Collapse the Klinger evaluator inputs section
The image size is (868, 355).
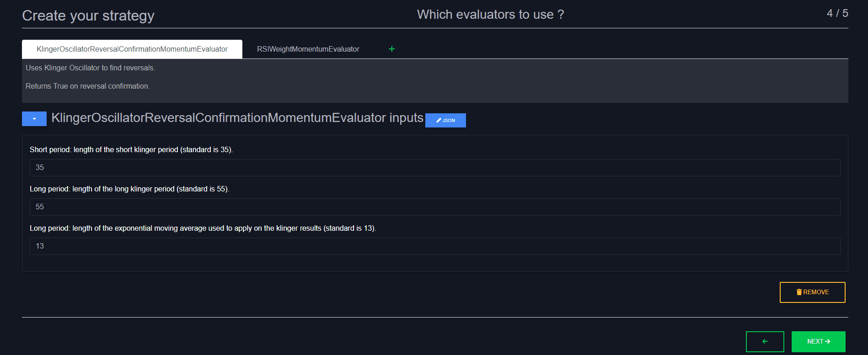tap(34, 119)
